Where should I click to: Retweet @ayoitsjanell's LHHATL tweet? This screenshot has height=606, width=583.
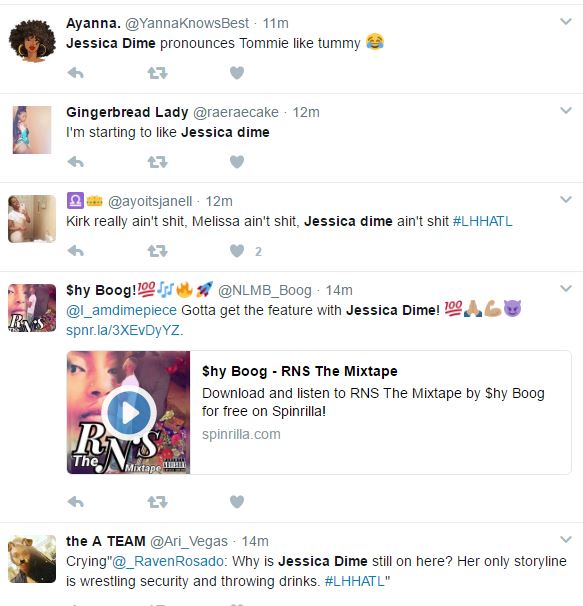tap(157, 251)
